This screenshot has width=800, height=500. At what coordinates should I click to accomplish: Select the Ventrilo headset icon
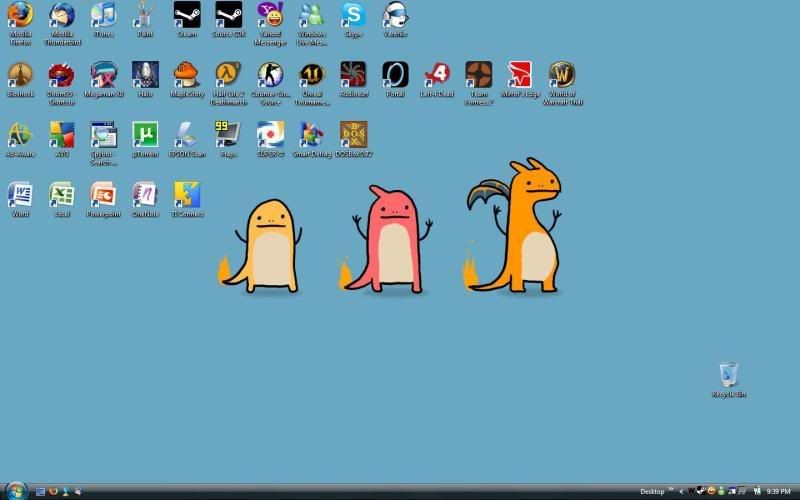point(395,19)
